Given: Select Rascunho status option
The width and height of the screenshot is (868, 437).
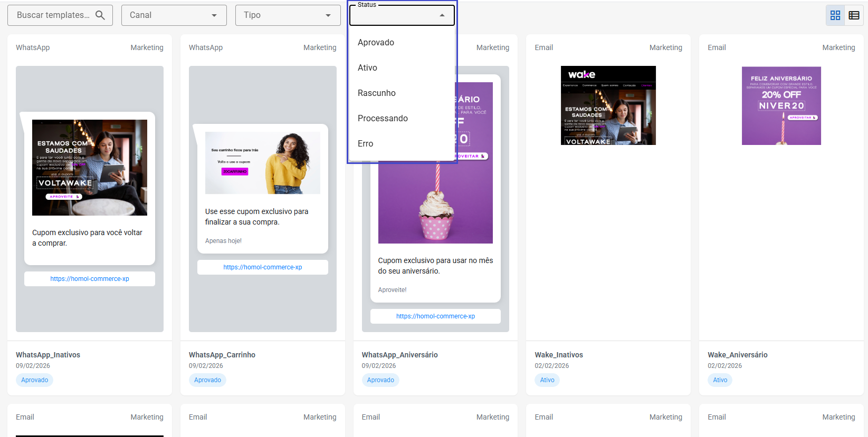Looking at the screenshot, I should coord(376,93).
